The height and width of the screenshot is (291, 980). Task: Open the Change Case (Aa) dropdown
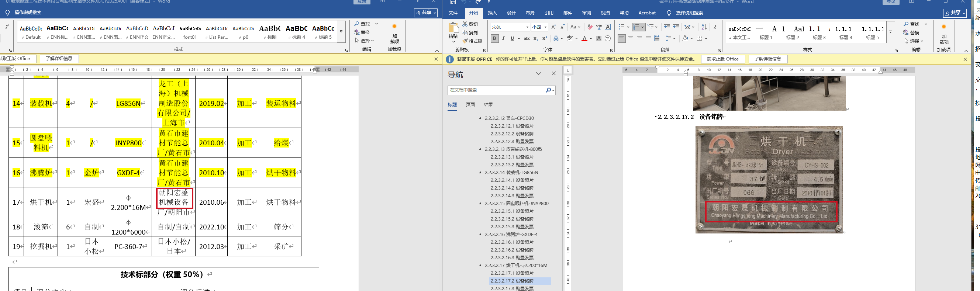[x=575, y=27]
